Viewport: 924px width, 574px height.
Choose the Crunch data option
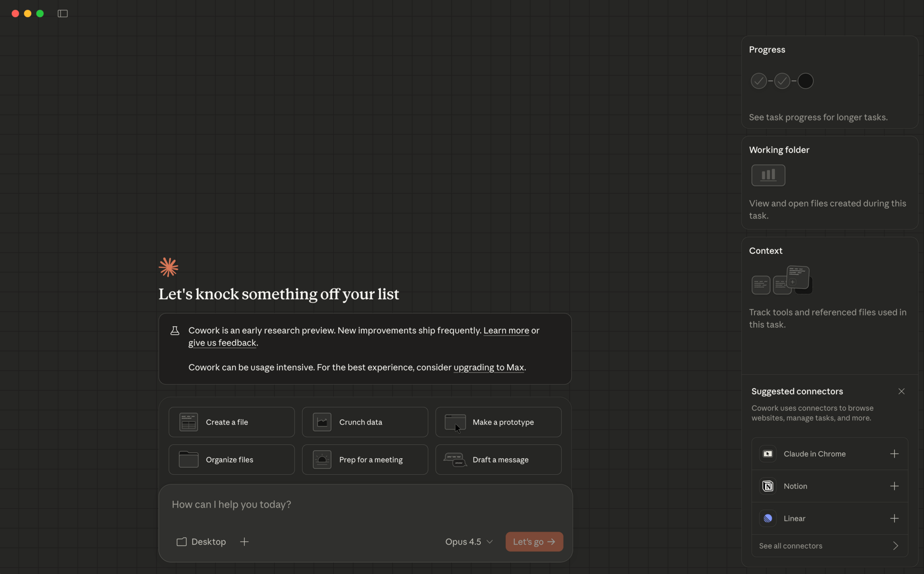coord(365,422)
